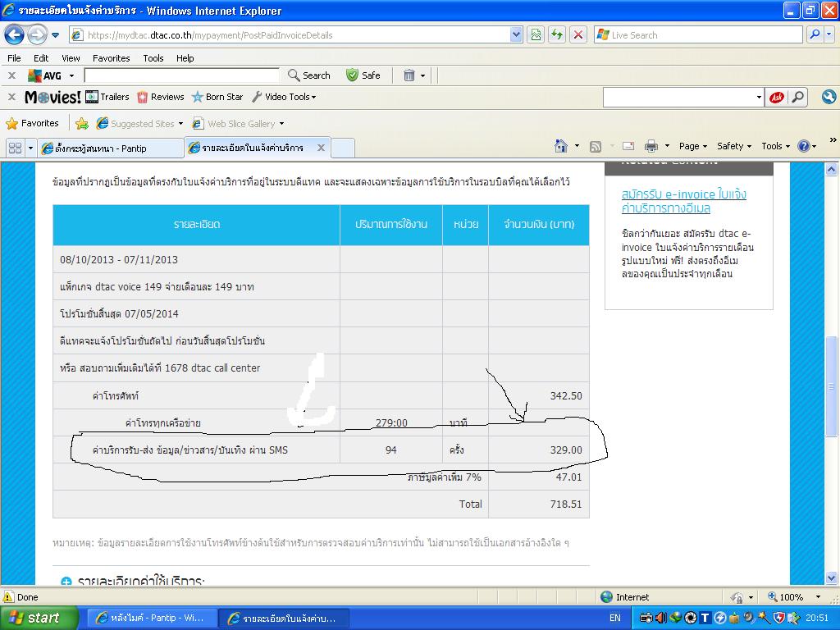Open the Favorites menu
The image size is (840, 630).
pos(111,58)
